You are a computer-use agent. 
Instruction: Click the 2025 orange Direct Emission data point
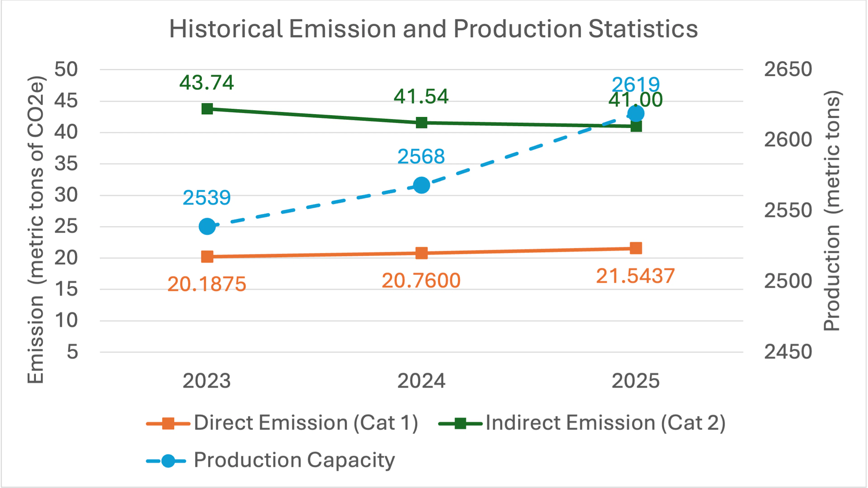coord(636,248)
